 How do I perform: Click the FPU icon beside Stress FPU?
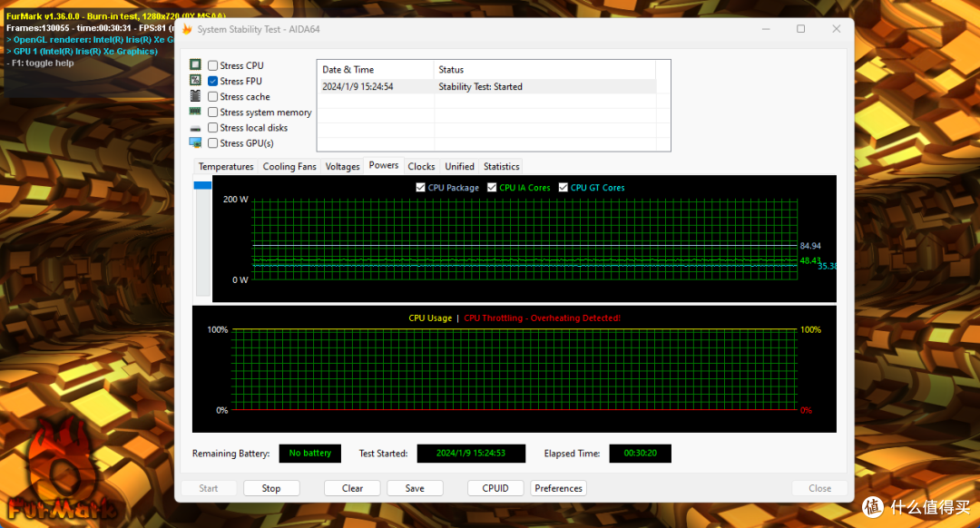196,80
